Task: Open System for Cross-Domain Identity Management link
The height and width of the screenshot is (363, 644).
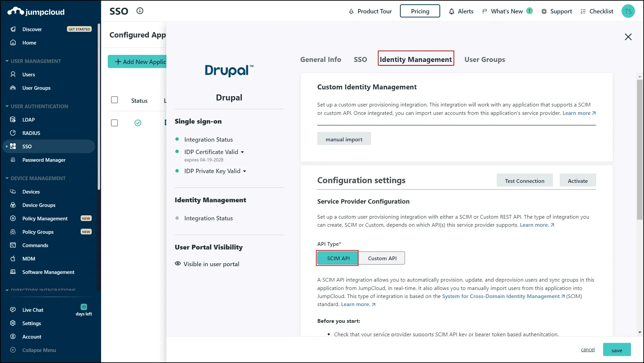Action: [x=503, y=296]
